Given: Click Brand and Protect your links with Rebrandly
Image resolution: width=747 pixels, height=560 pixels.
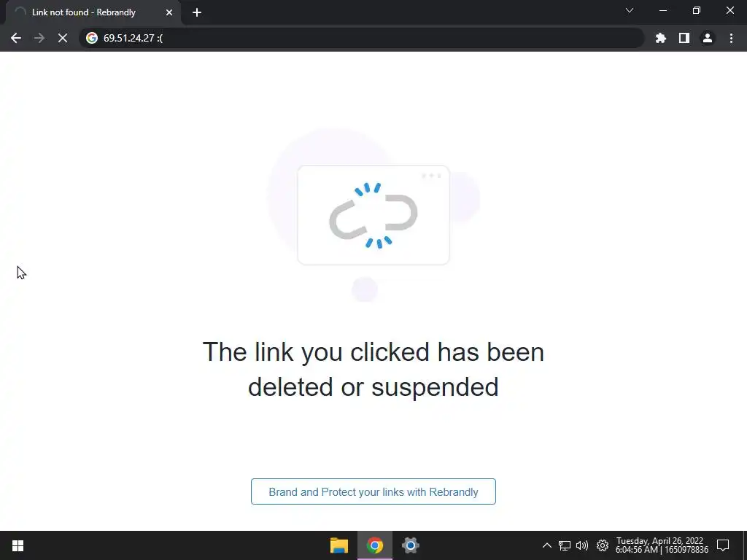Looking at the screenshot, I should [373, 491].
